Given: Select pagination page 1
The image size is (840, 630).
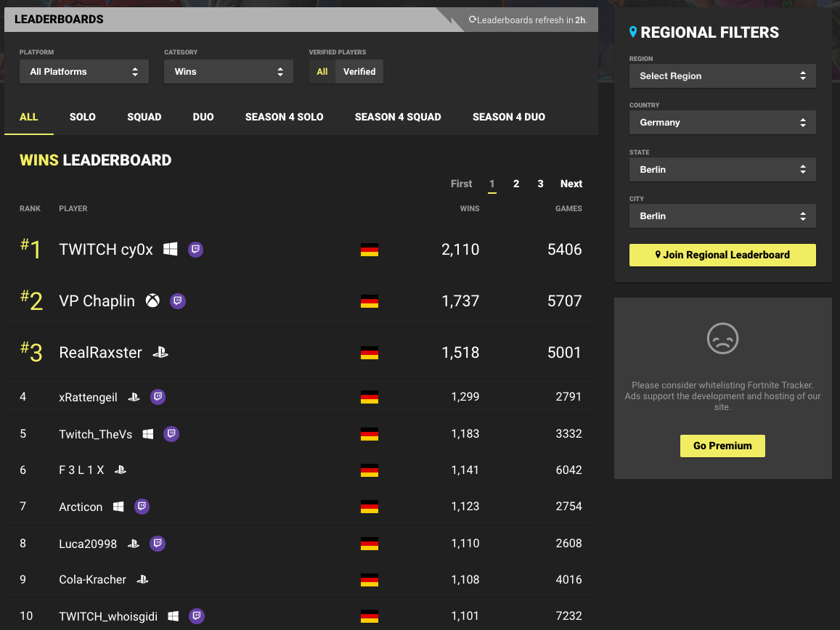Looking at the screenshot, I should tap(492, 184).
